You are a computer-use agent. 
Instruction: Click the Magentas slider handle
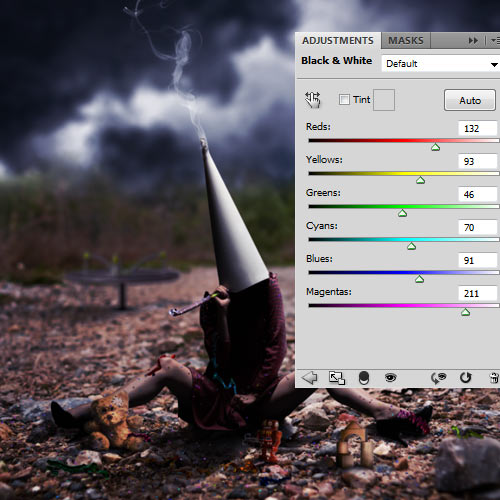point(465,312)
